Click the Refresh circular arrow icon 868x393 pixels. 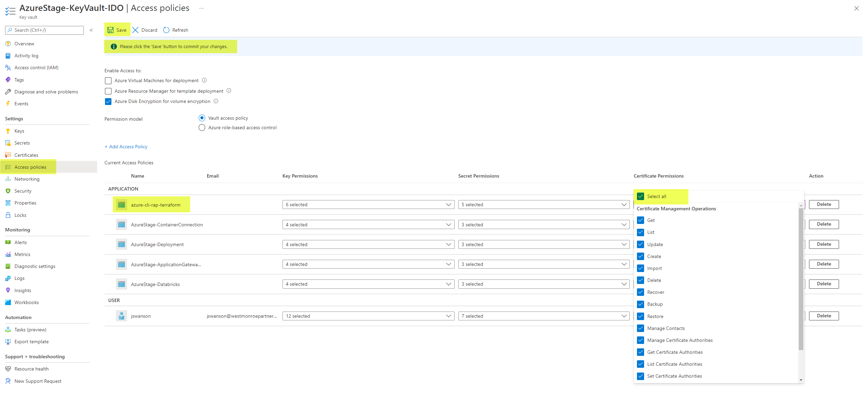166,30
